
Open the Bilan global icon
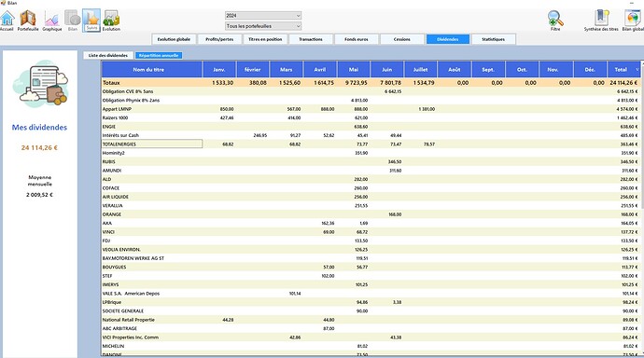pos(633,21)
